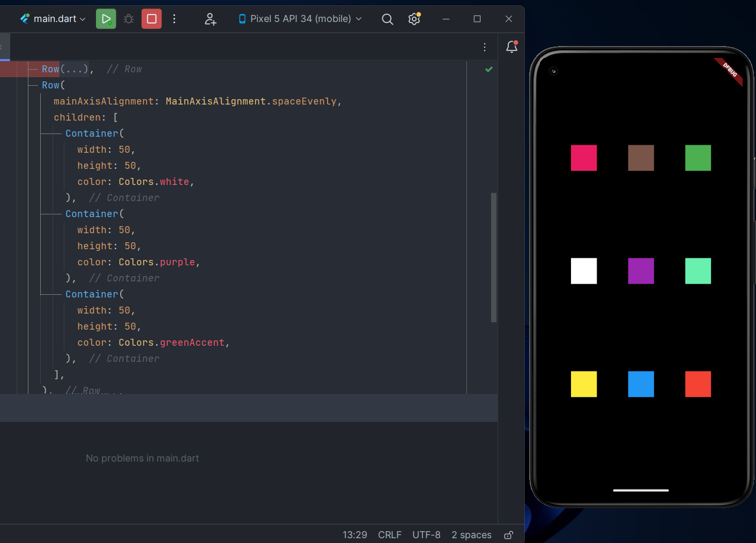This screenshot has height=543, width=756.
Task: Open IDE settings with the gear icon
Action: pyautogui.click(x=414, y=19)
